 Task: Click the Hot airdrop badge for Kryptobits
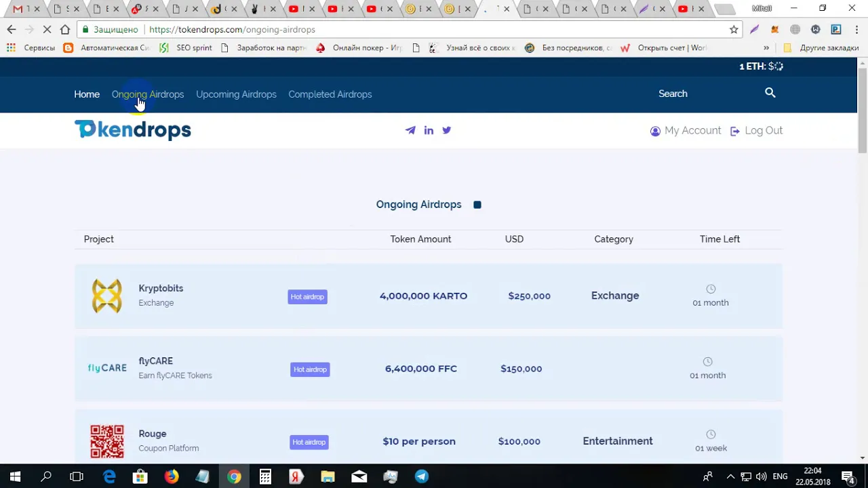(307, 297)
